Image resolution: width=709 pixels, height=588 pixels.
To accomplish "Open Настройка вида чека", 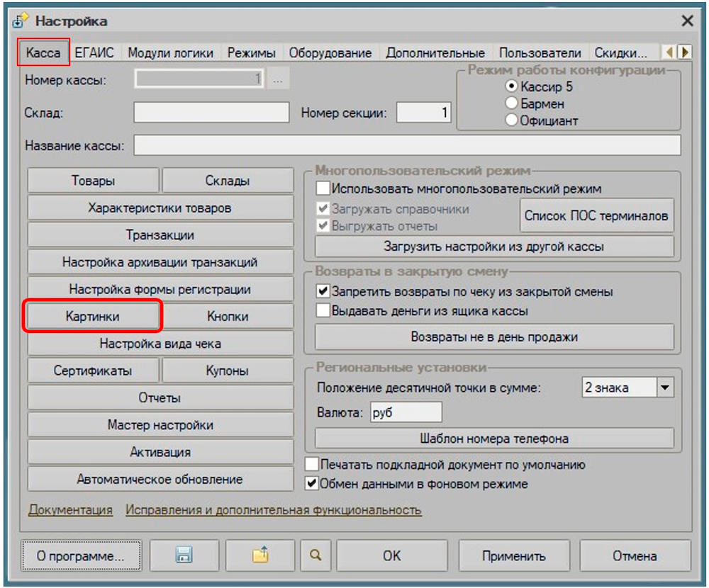I will click(x=160, y=344).
